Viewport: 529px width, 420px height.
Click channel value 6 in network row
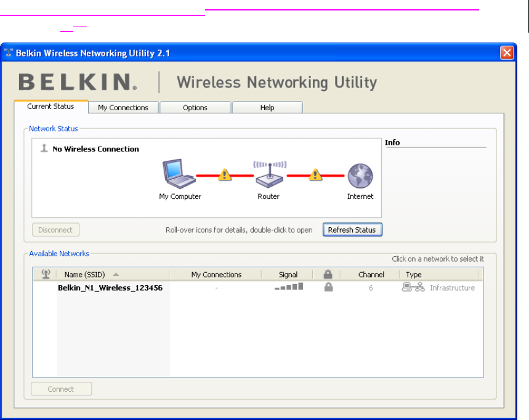(371, 288)
